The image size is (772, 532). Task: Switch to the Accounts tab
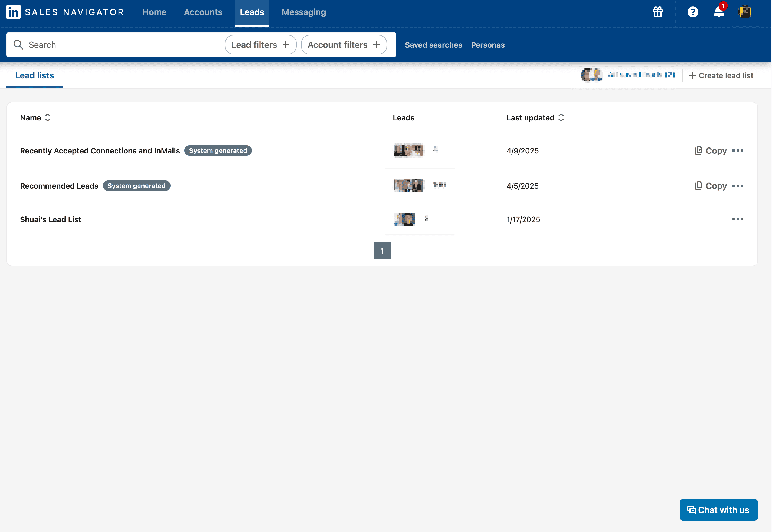(x=203, y=12)
